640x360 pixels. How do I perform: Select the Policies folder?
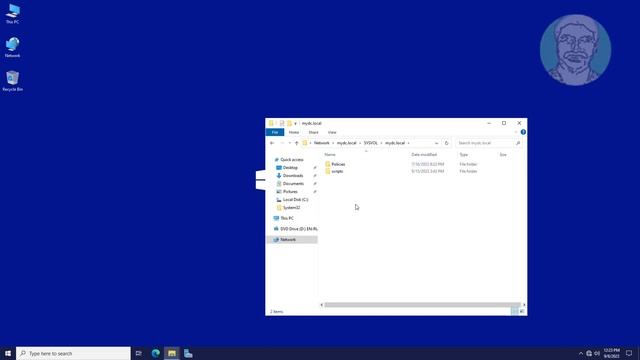[338, 164]
